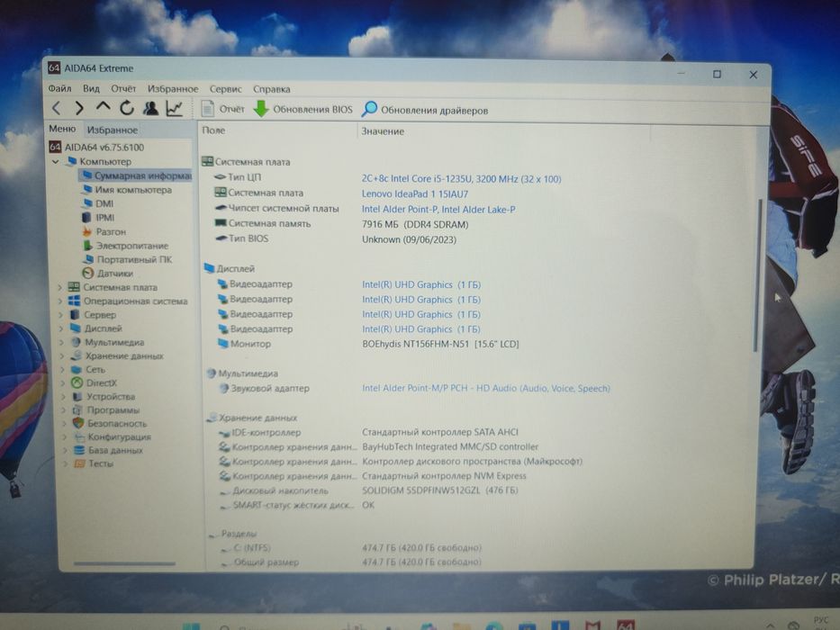Open AIDA64 icon in the taskbar
Screen dimensions: 840x630
pos(626,624)
